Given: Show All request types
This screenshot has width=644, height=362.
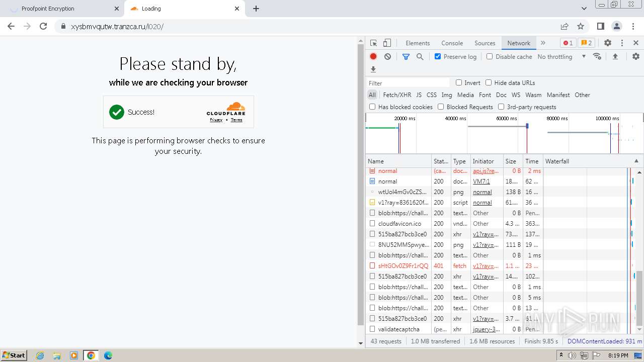Looking at the screenshot, I should click(x=372, y=95).
